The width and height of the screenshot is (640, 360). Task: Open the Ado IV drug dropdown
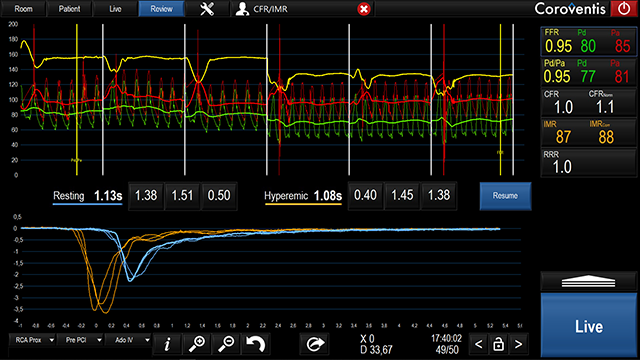128,340
